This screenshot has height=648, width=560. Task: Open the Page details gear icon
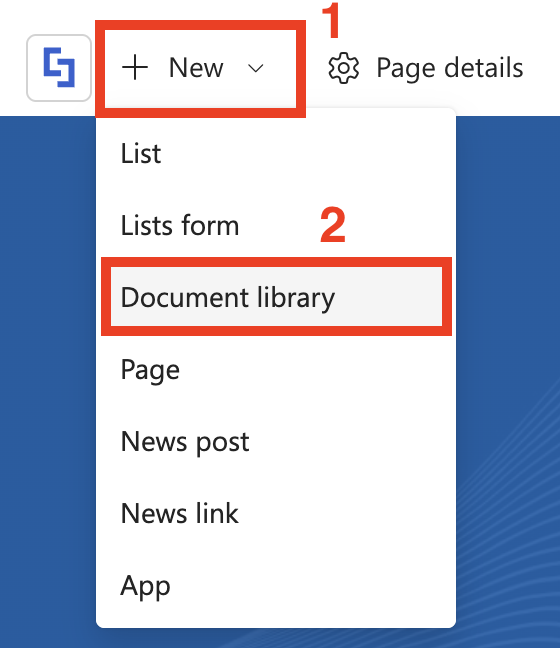point(343,68)
